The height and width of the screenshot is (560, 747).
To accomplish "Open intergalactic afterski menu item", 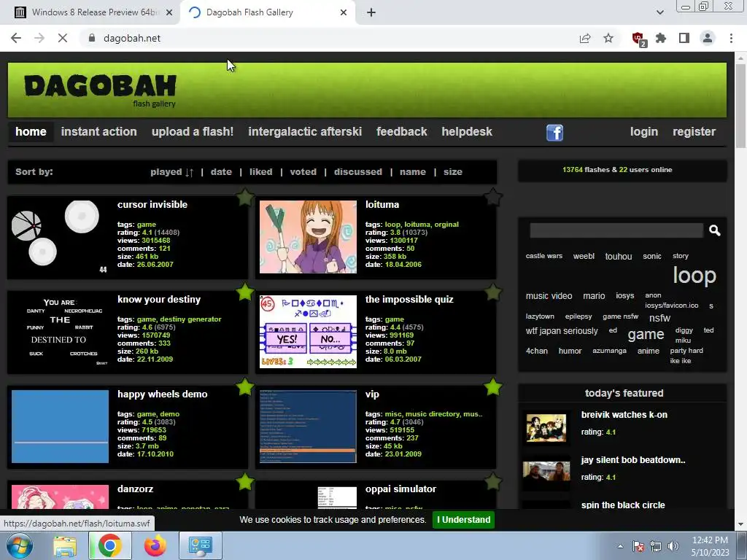I will click(305, 132).
